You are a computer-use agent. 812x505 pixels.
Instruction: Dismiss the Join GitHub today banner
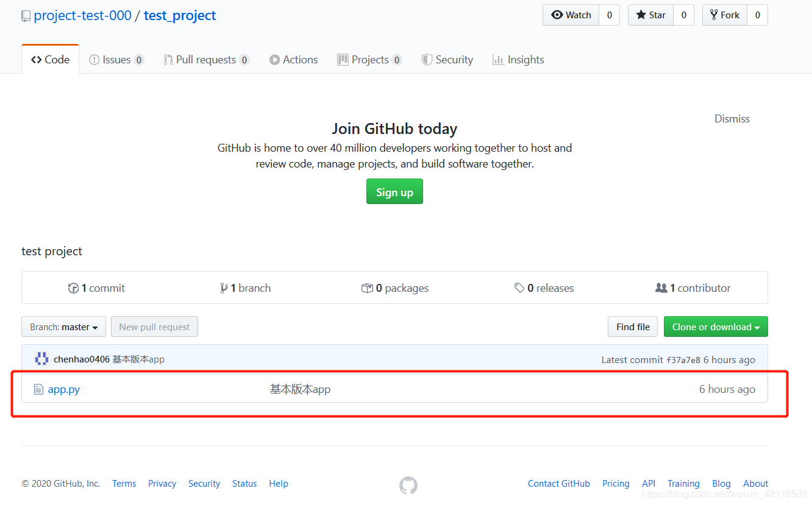(x=732, y=119)
